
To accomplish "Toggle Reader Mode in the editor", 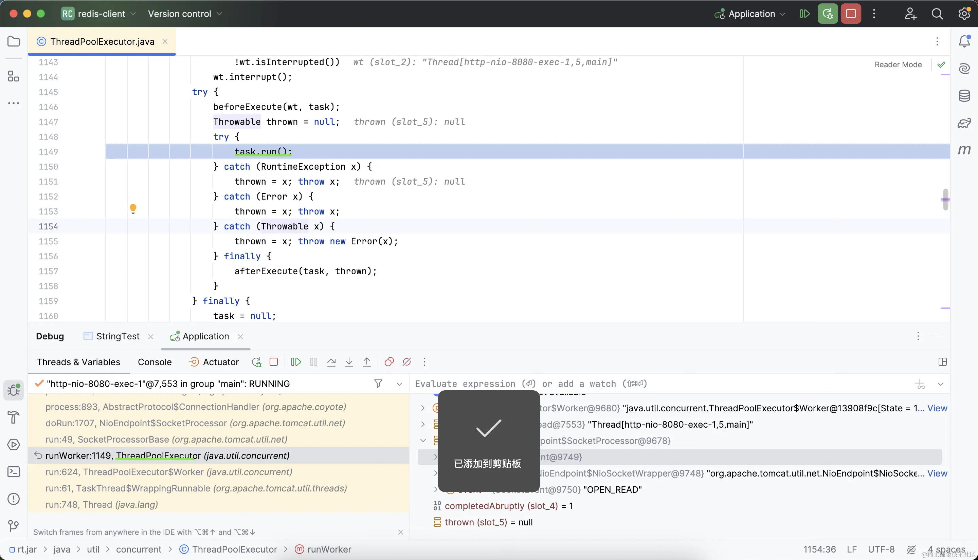I will click(x=898, y=64).
